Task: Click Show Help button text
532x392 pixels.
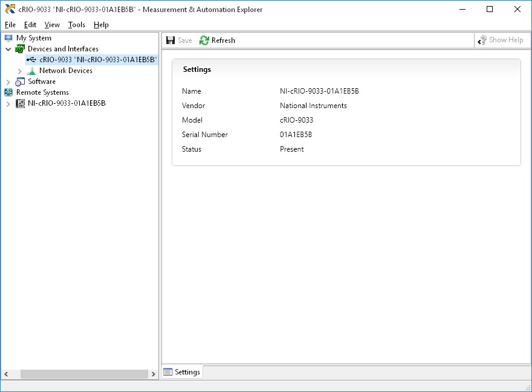Action: click(x=506, y=40)
